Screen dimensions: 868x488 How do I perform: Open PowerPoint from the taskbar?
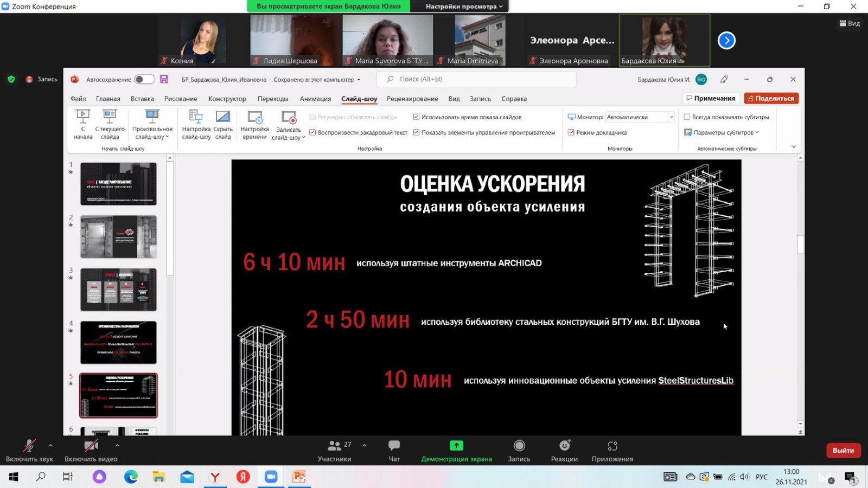299,477
